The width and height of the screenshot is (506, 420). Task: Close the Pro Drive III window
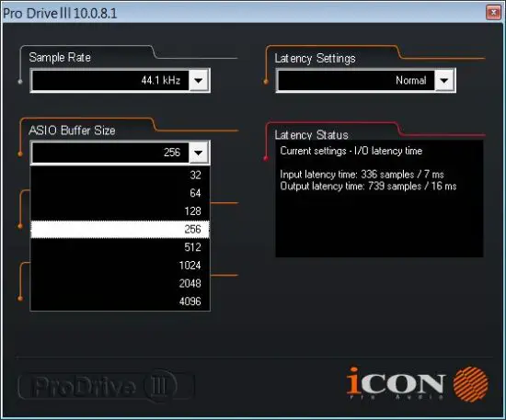click(x=493, y=13)
